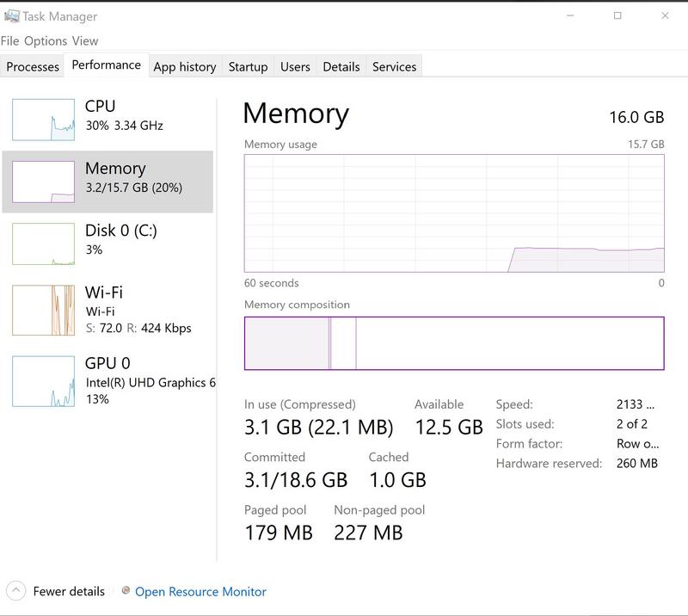This screenshot has height=616, width=688.
Task: Select the CPU usage graph thumbnail
Action: 43,119
